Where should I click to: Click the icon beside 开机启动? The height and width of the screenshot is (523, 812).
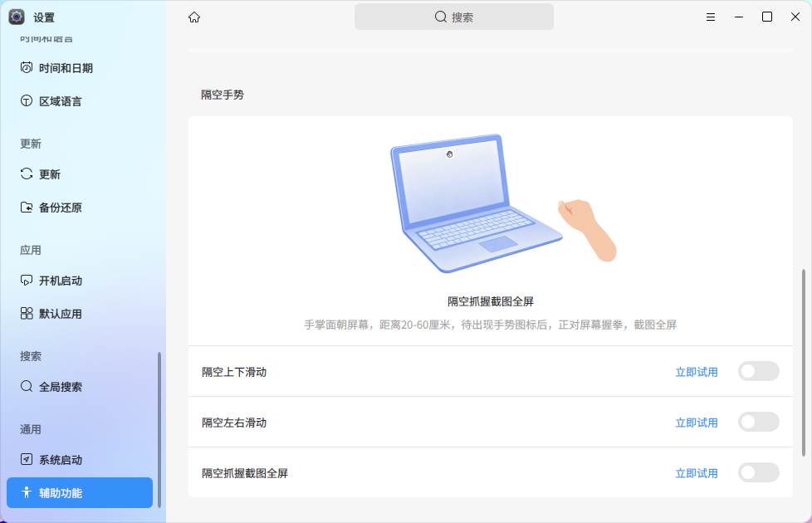tap(27, 281)
